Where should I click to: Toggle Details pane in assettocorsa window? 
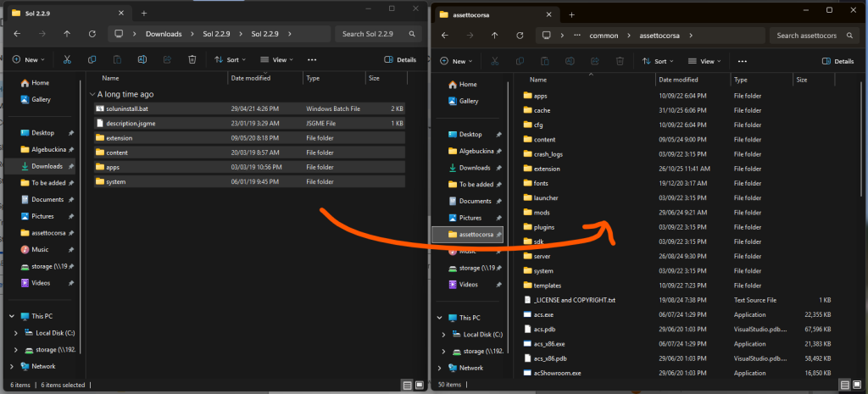(838, 61)
